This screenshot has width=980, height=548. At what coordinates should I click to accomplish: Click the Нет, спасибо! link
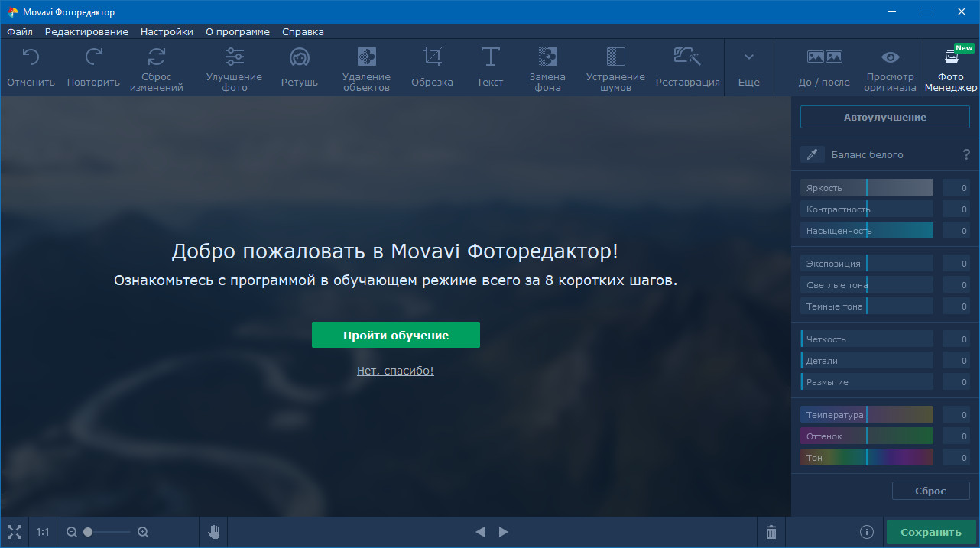click(x=395, y=371)
